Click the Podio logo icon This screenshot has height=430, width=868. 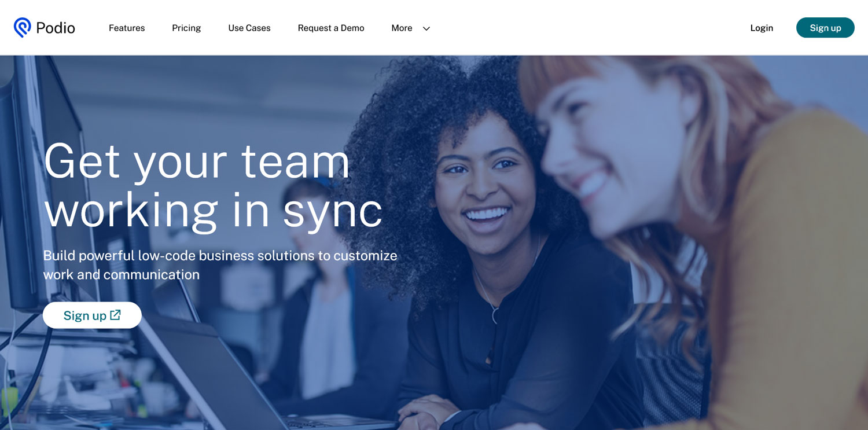tap(23, 27)
